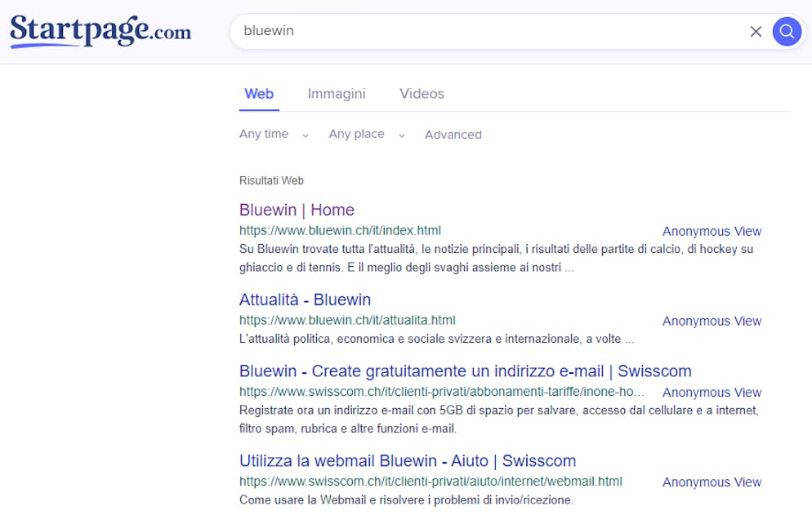Screen dimensions: 812x515
Task: Open the Advanced search options
Action: (x=453, y=135)
